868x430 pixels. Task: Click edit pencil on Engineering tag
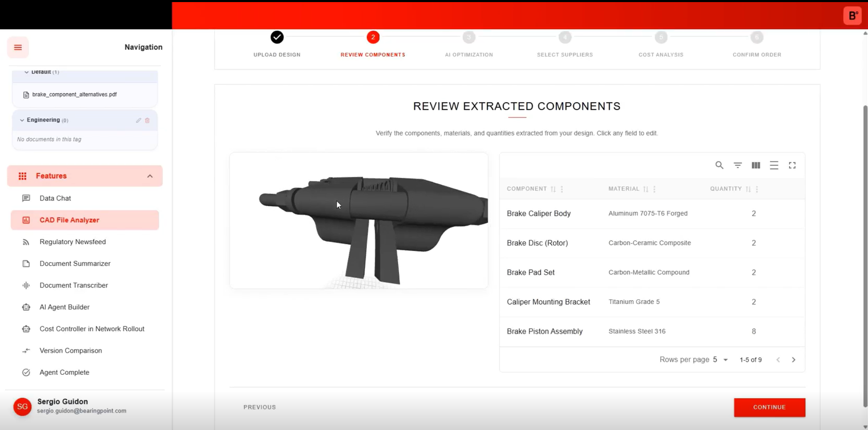click(138, 120)
